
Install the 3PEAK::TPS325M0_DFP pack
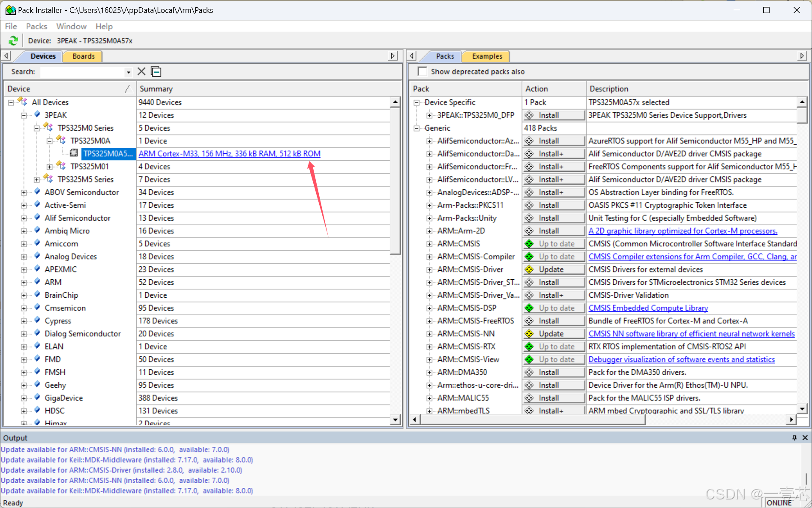tap(554, 115)
